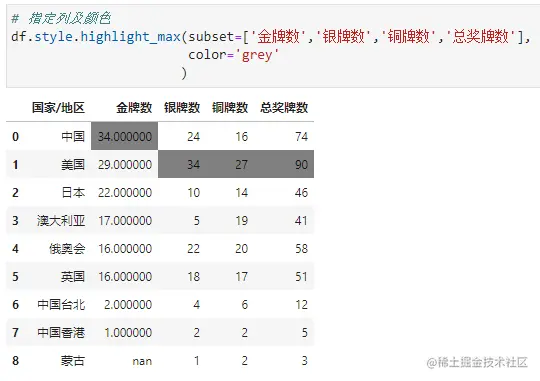Screen dimensions: 540x381
Task: Click the color='grey' argument in code
Action: pyautogui.click(x=233, y=55)
